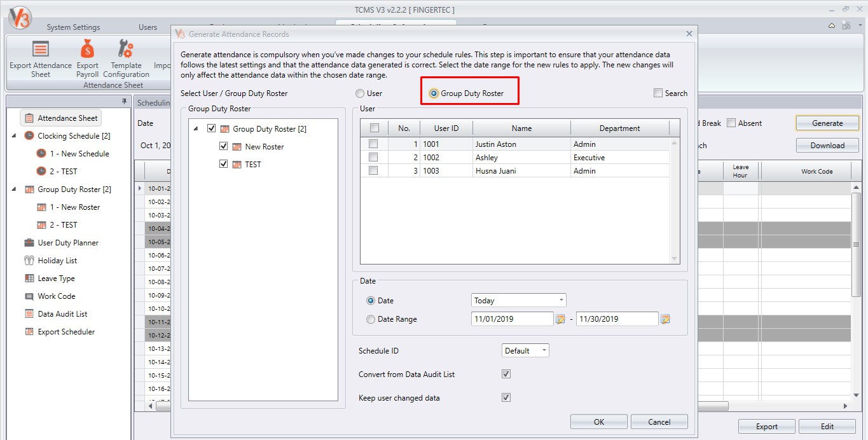Click TEST roster icon in dialog tree

click(237, 165)
